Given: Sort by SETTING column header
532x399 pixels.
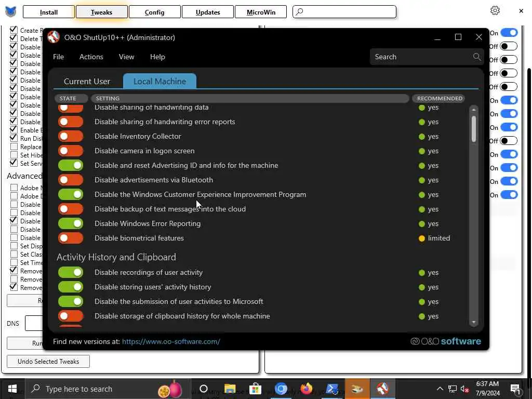Looking at the screenshot, I should pos(250,98).
